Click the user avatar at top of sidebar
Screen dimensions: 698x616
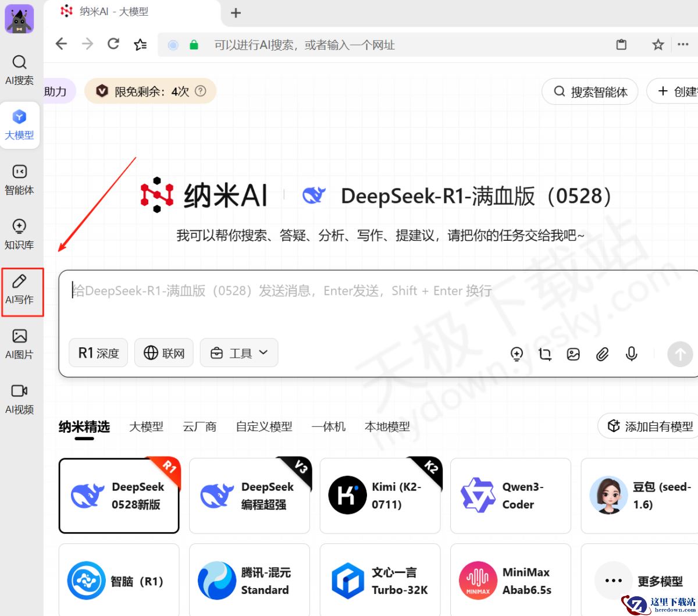pyautogui.click(x=19, y=19)
